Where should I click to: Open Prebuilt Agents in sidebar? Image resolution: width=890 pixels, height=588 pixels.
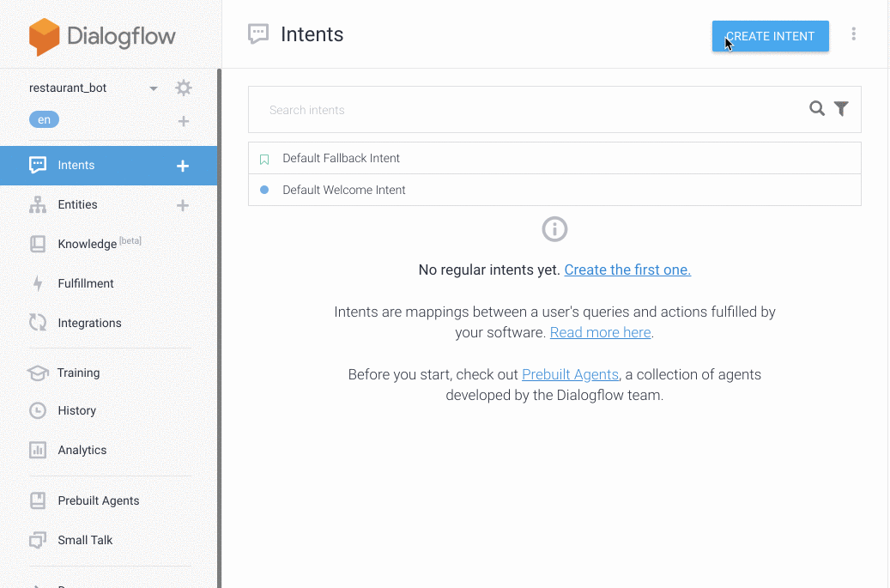[x=98, y=500]
